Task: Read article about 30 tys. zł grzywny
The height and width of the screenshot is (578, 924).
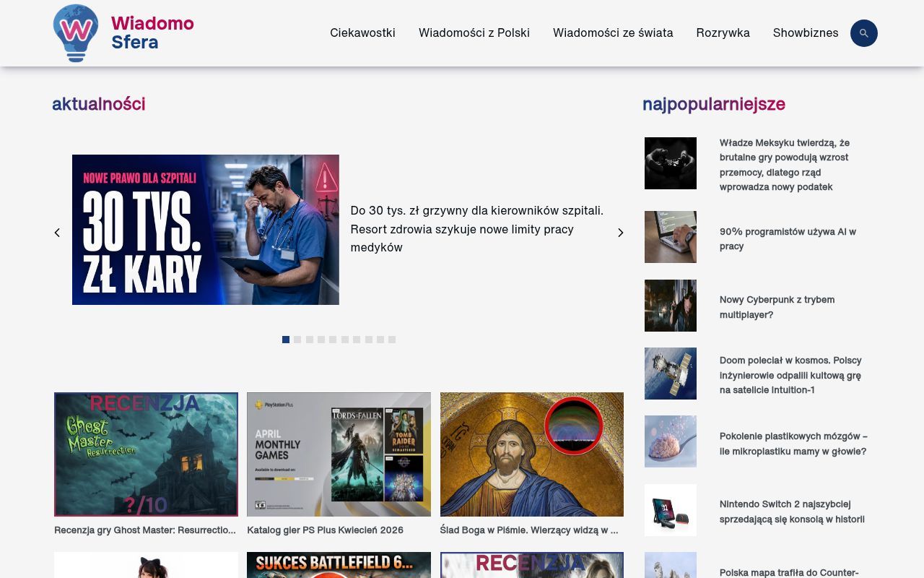Action: (x=477, y=229)
